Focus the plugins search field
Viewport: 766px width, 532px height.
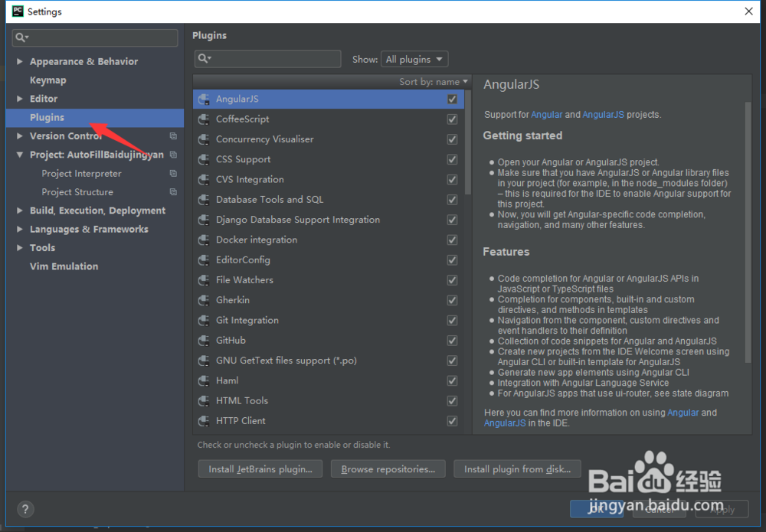point(267,59)
